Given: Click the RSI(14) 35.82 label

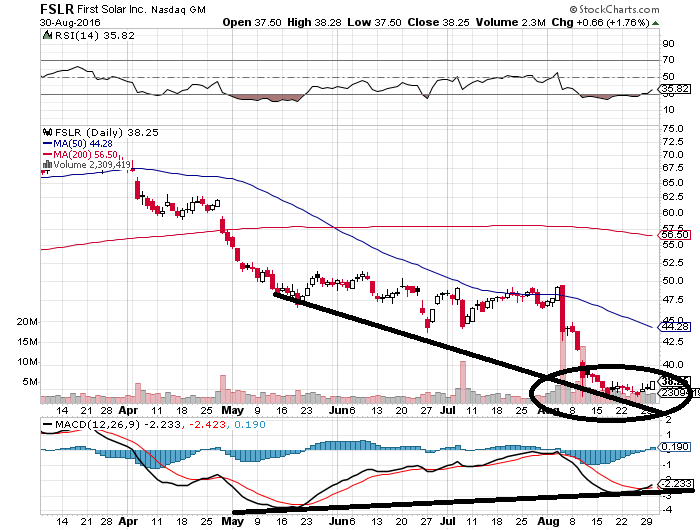Looking at the screenshot, I should (x=95, y=35).
